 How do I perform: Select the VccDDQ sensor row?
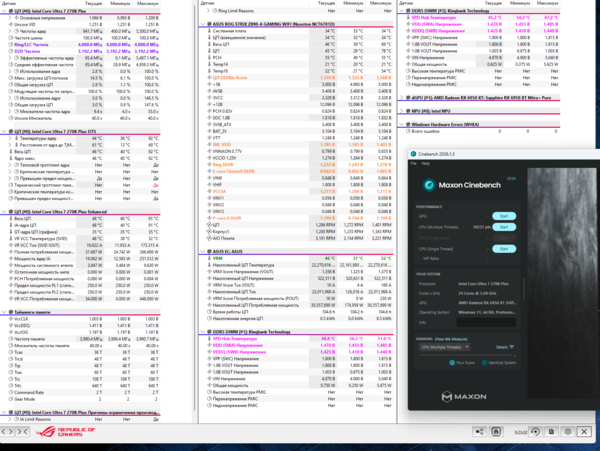point(80,326)
